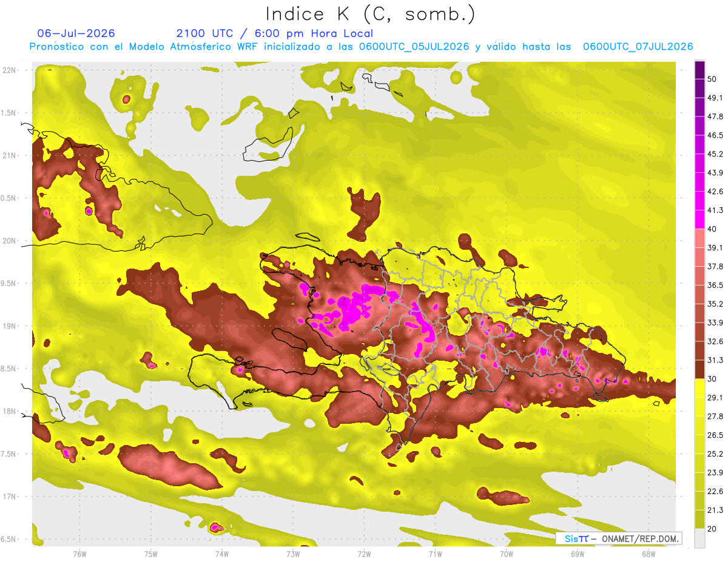This screenshot has height=562, width=728.
Task: Click the colorbar value '42.6'
Action: click(715, 192)
